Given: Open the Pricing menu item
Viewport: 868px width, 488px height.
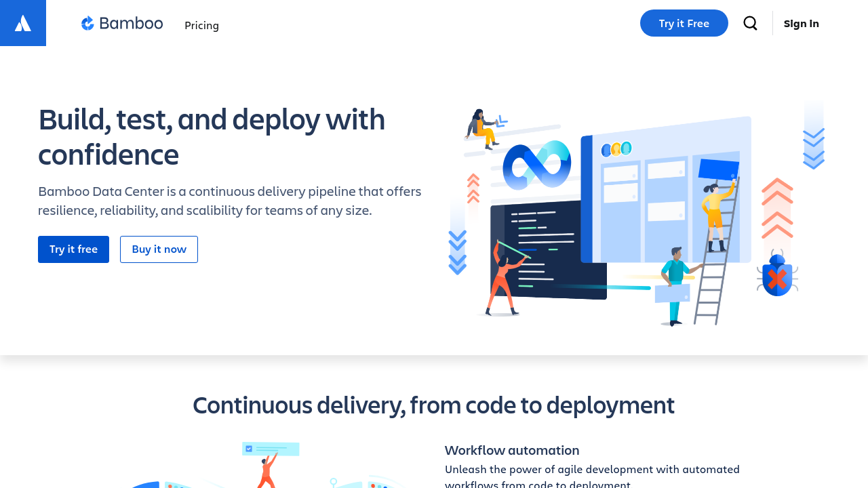Looking at the screenshot, I should coord(201,25).
